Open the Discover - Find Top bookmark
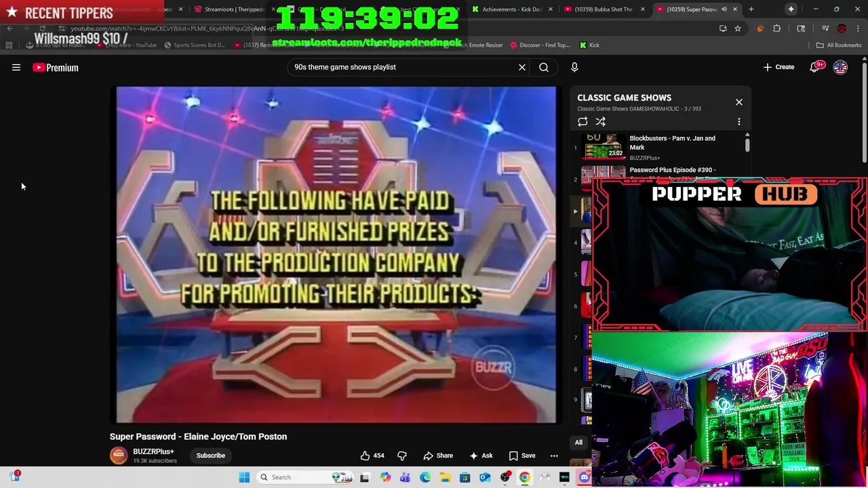 click(540, 45)
